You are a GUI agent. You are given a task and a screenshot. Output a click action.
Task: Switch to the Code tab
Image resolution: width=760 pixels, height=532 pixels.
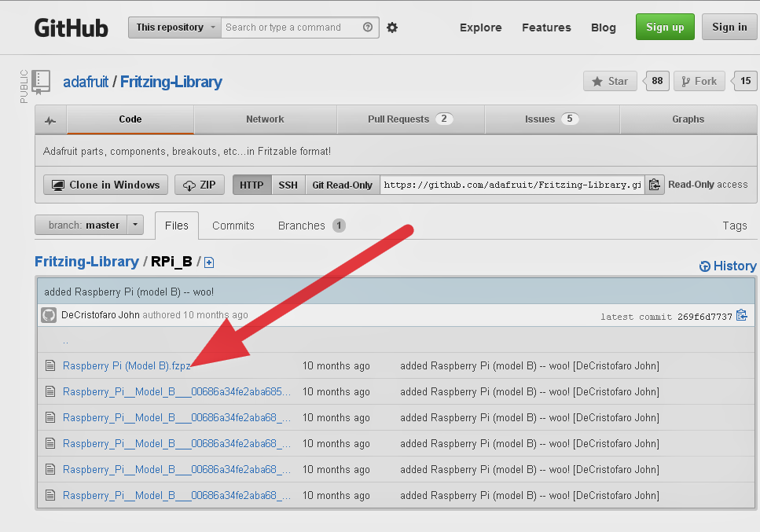pyautogui.click(x=130, y=119)
